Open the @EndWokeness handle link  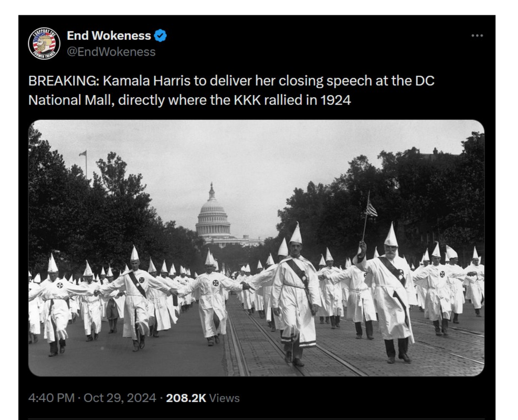pyautogui.click(x=111, y=52)
